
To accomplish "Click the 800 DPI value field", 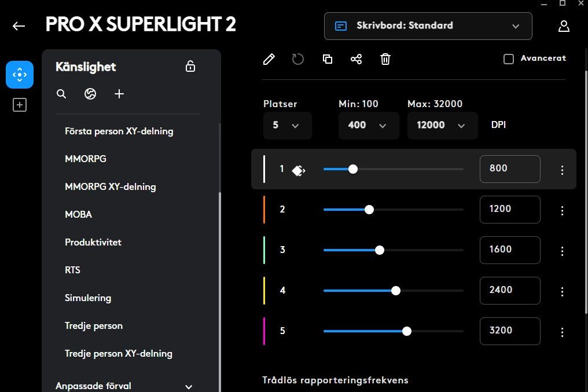I will [510, 169].
